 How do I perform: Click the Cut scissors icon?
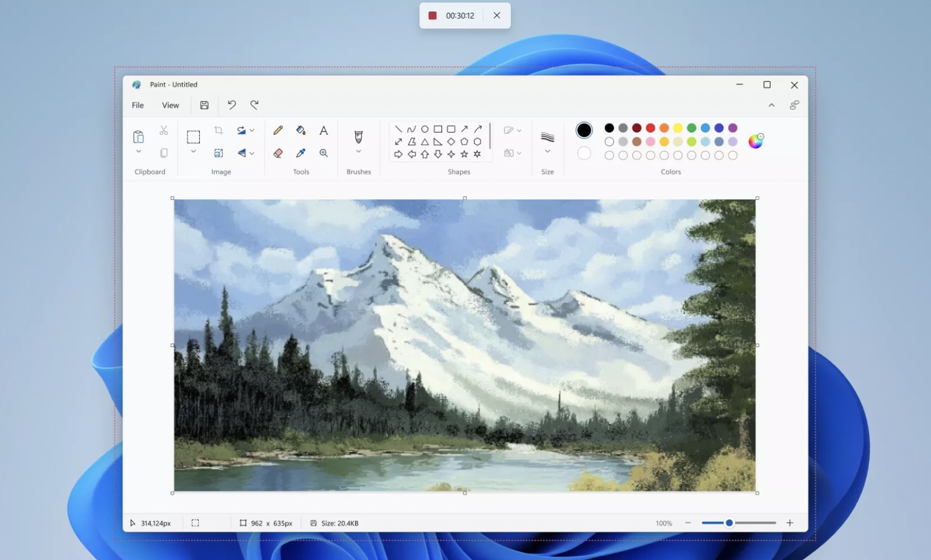164,130
